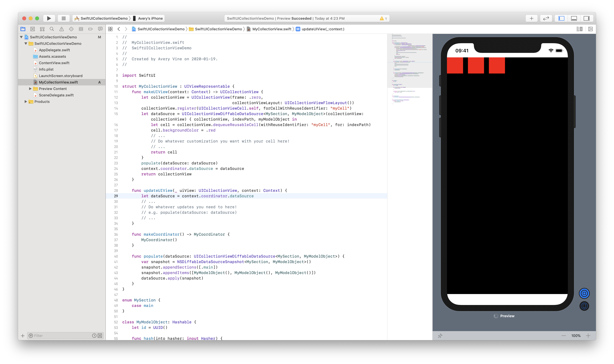The height and width of the screenshot is (364, 614).
Task: Open ContentView.swift file
Action: [54, 63]
